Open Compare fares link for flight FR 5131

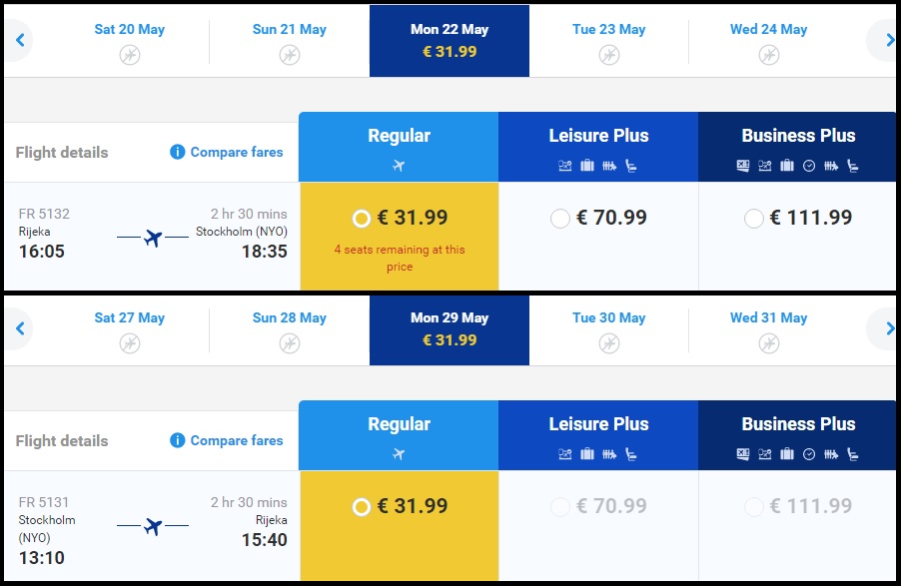[x=237, y=440]
